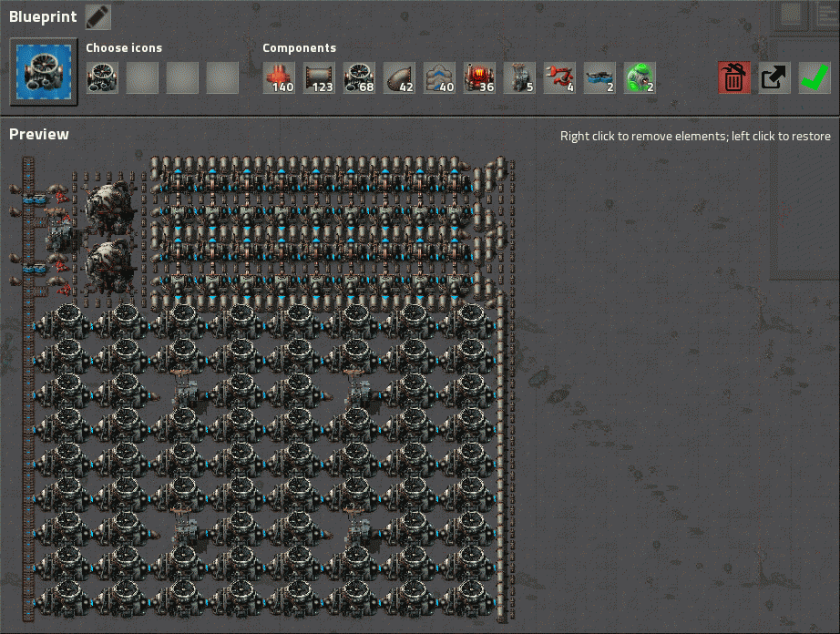
Task: Click the export blueprint string icon
Action: click(774, 77)
